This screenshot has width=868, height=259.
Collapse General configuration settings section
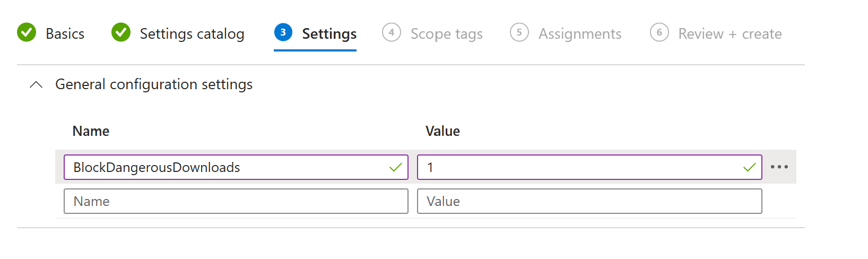36,84
